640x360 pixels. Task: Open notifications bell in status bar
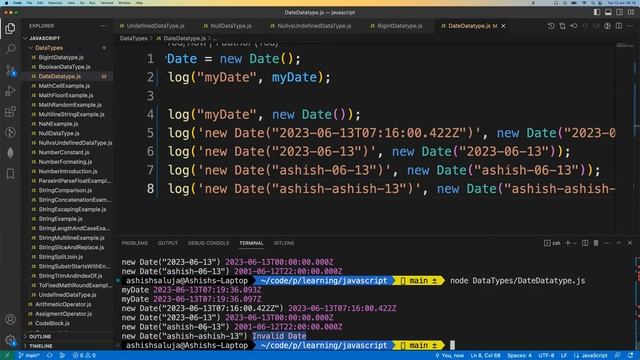pyautogui.click(x=631, y=356)
